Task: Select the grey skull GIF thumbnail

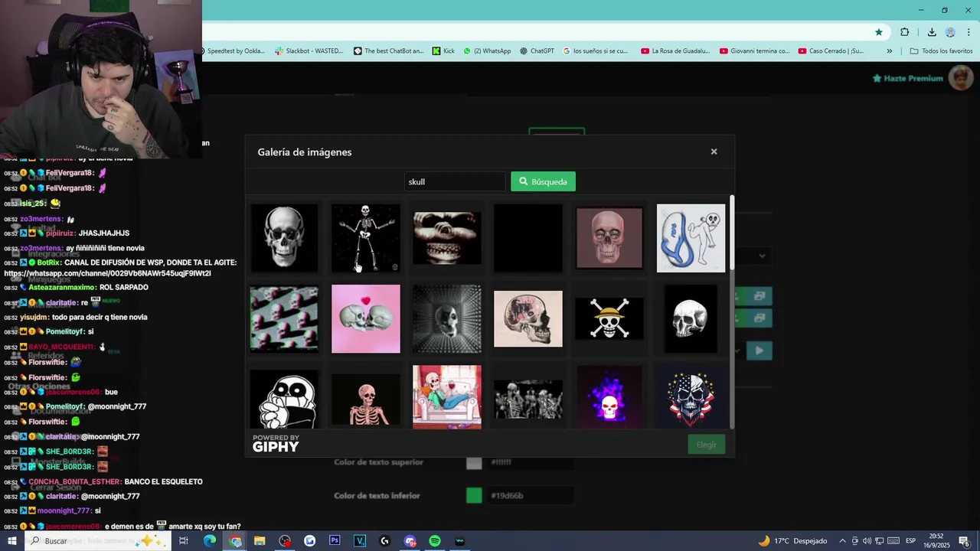Action: click(x=284, y=238)
